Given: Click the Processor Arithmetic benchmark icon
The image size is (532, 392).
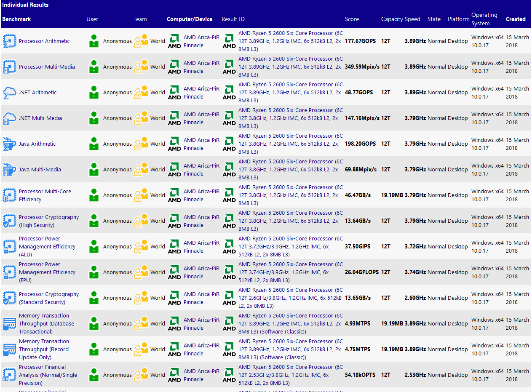Looking at the screenshot, I should pos(9,41).
